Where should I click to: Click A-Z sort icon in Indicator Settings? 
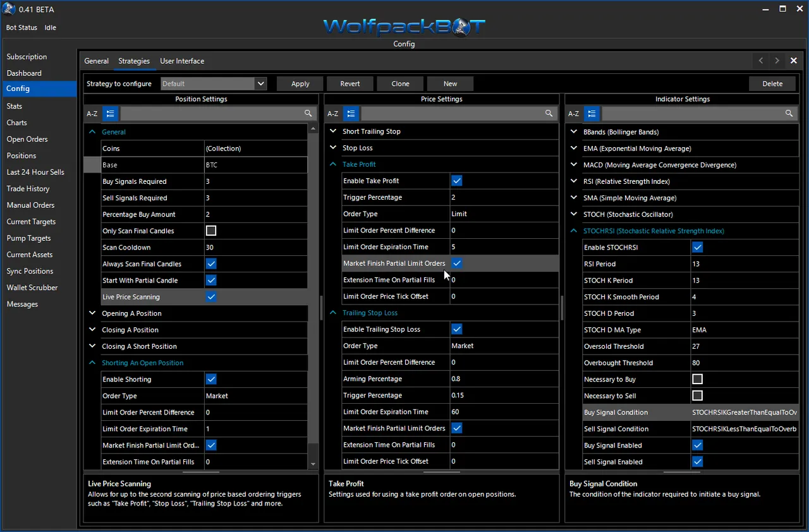pos(573,114)
